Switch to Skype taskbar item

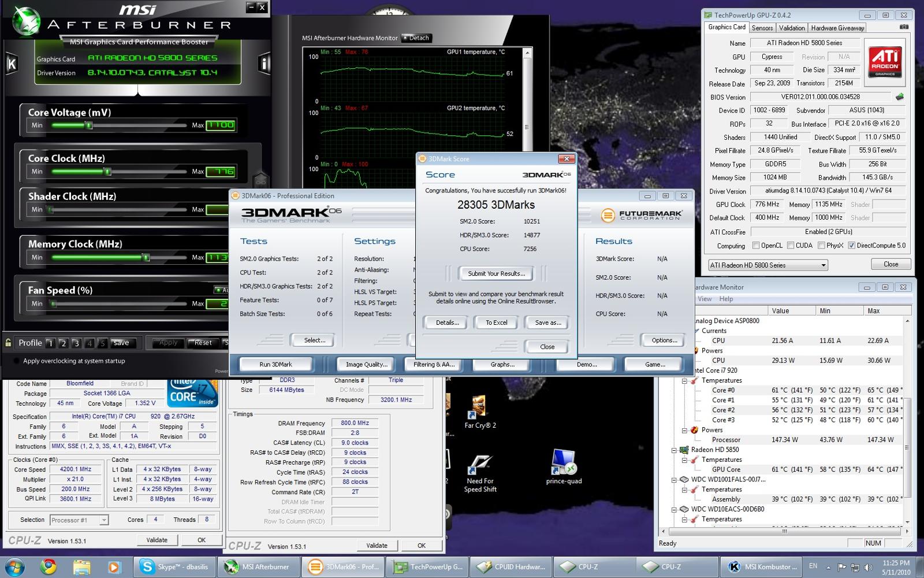[x=174, y=567]
